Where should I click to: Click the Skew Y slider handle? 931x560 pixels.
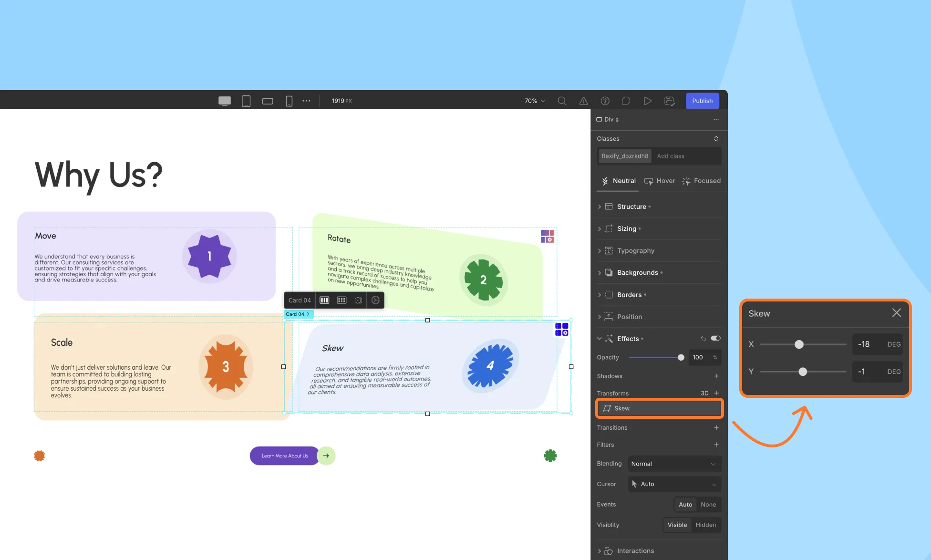tap(803, 372)
